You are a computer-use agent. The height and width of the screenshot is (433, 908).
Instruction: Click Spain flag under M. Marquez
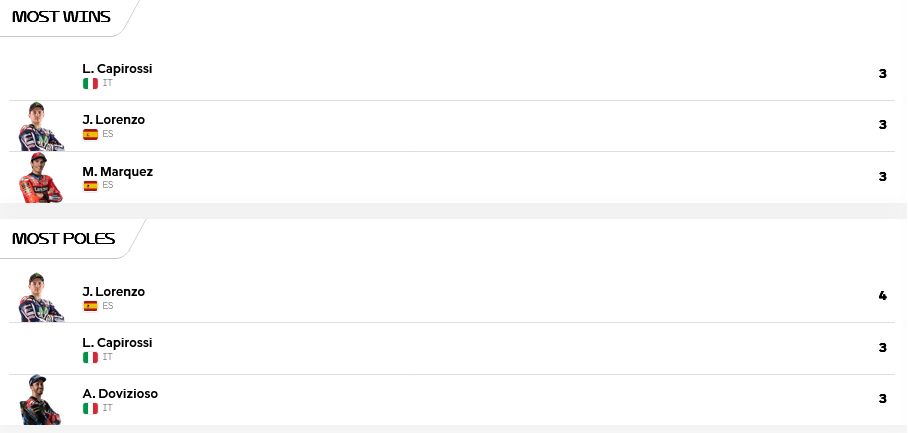[90, 186]
